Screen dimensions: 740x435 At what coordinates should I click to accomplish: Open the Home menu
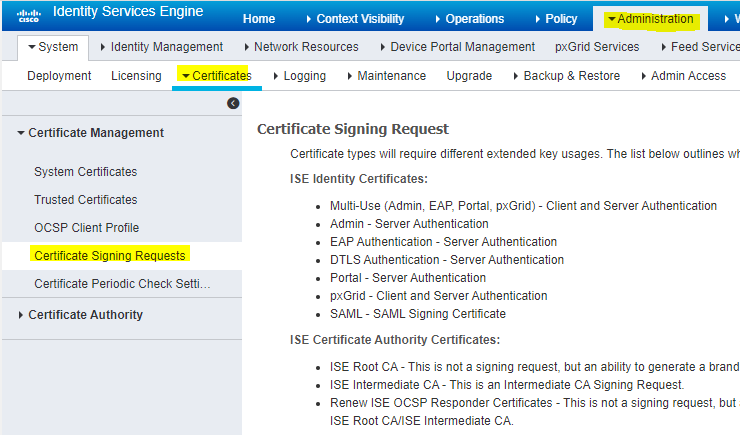click(x=259, y=19)
